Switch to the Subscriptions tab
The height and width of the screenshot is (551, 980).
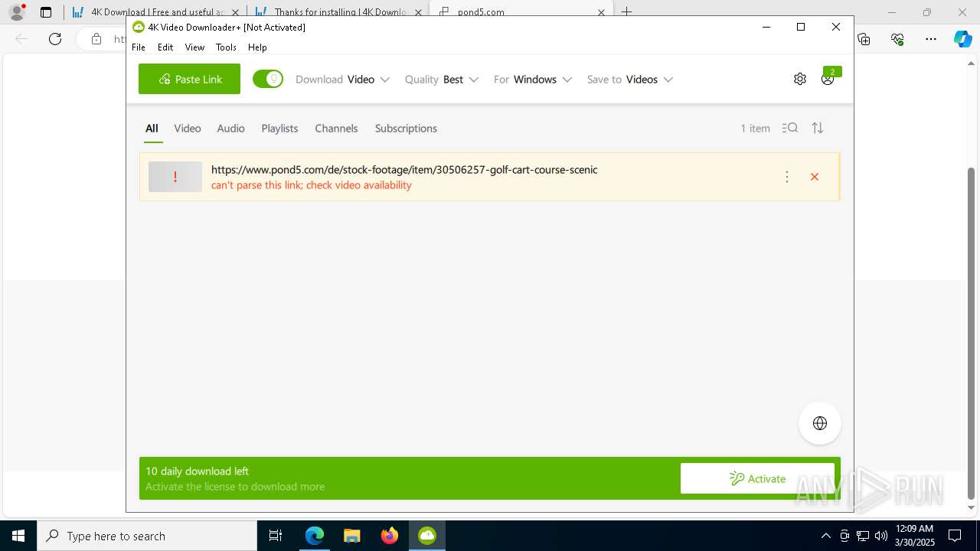click(406, 129)
